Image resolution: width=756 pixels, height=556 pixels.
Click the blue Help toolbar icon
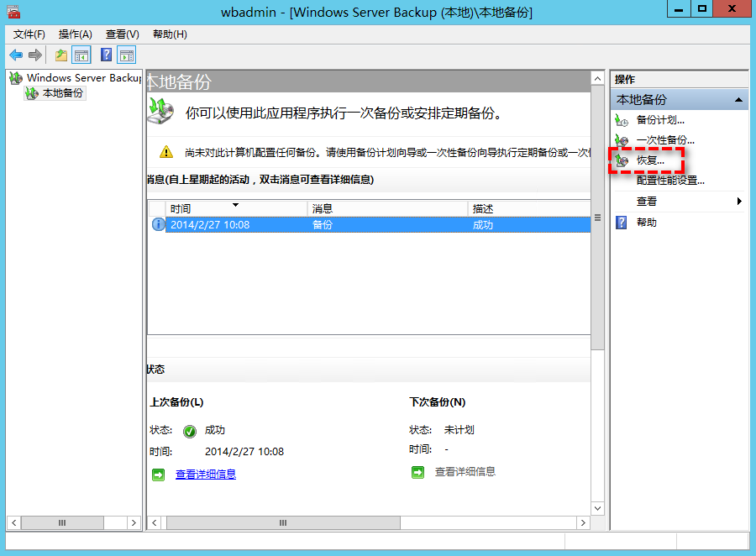point(106,55)
